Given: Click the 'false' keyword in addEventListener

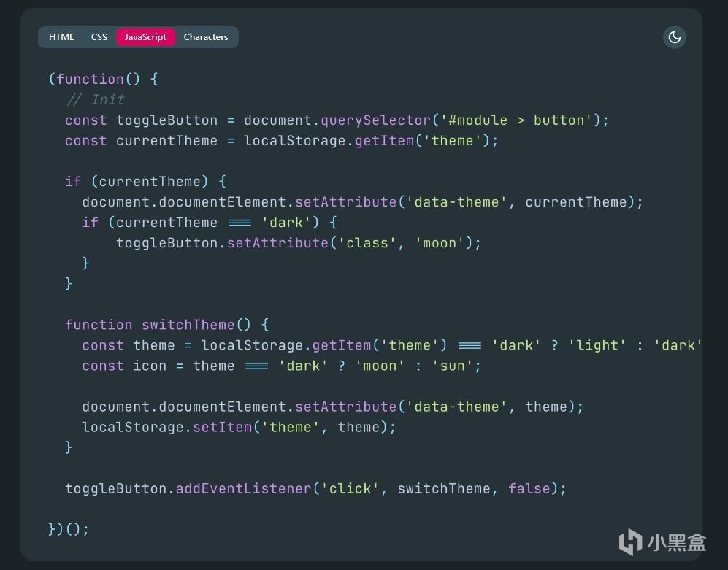Looking at the screenshot, I should [529, 488].
